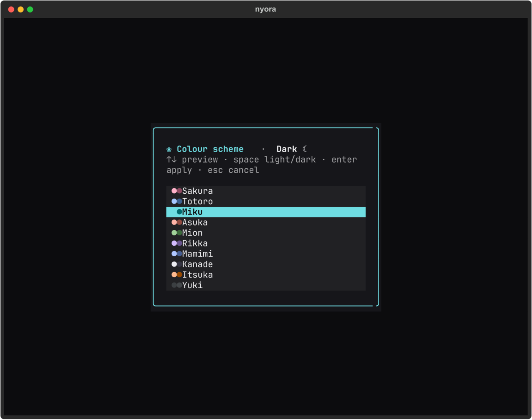This screenshot has width=532, height=420.
Task: Choose the Mamimi colour scheme
Action: [266, 254]
